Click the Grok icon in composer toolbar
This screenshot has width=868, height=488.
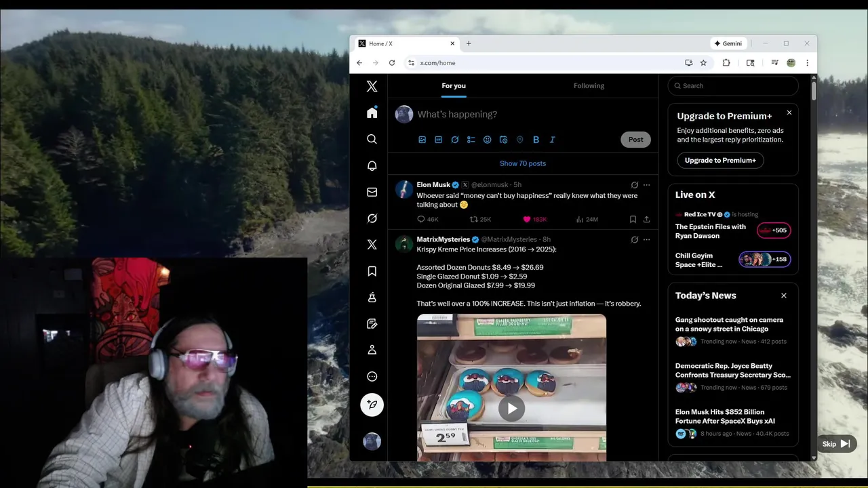454,140
